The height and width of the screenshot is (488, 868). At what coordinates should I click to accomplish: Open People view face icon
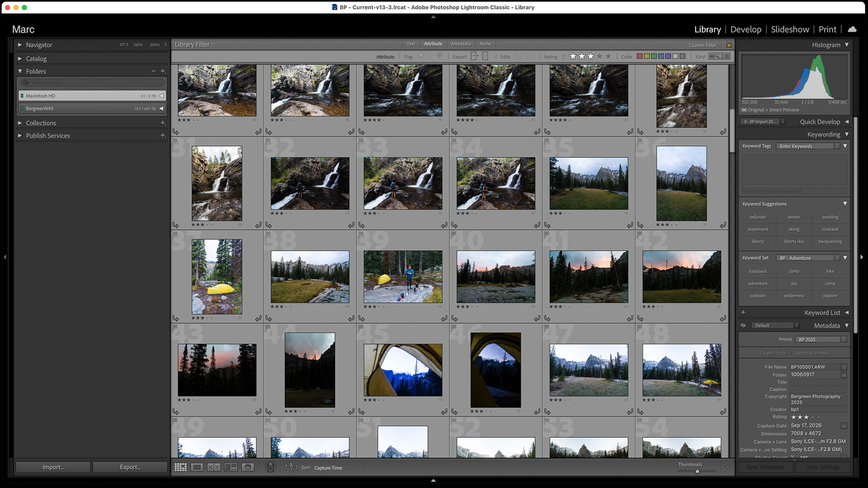click(248, 467)
